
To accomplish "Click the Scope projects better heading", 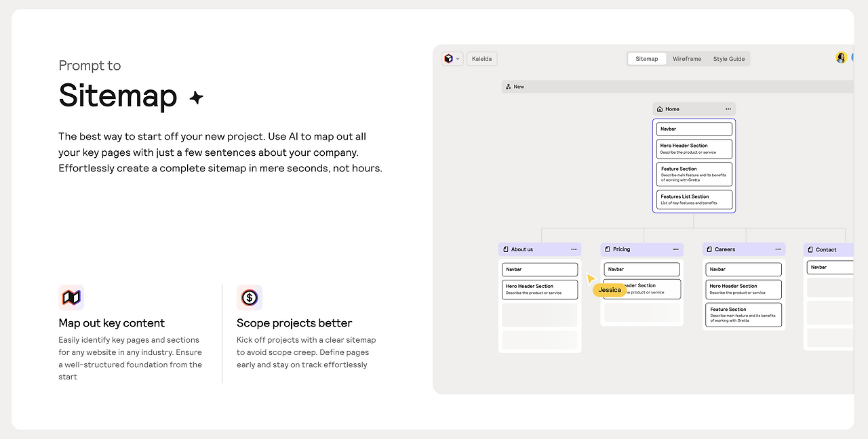I will coord(294,323).
